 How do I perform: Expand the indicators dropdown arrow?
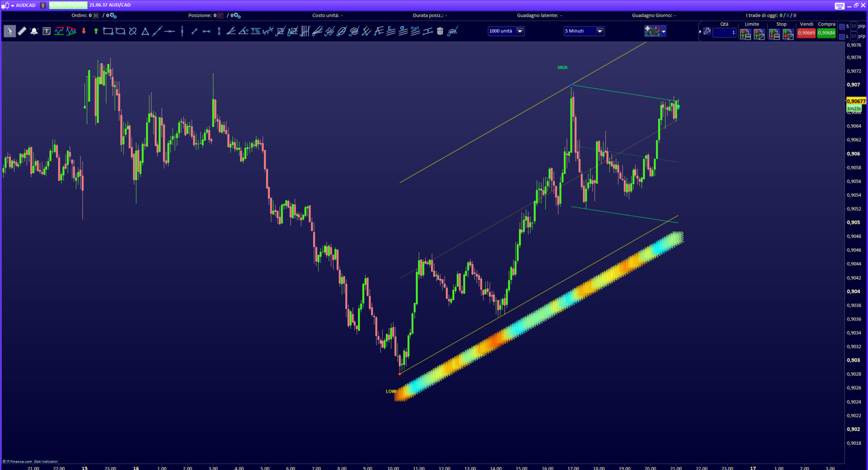click(664, 32)
